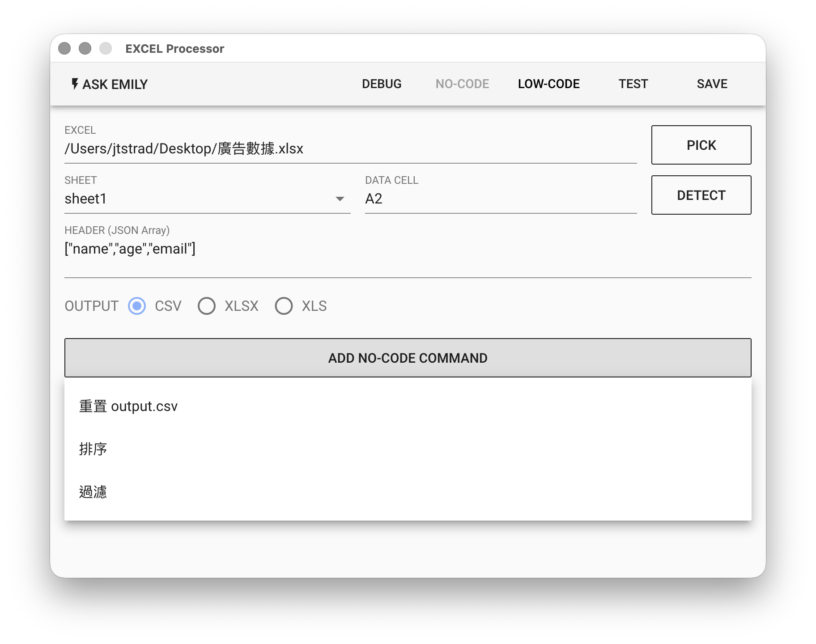816x644 pixels.
Task: Select the XLS output option
Action: pyautogui.click(x=284, y=306)
